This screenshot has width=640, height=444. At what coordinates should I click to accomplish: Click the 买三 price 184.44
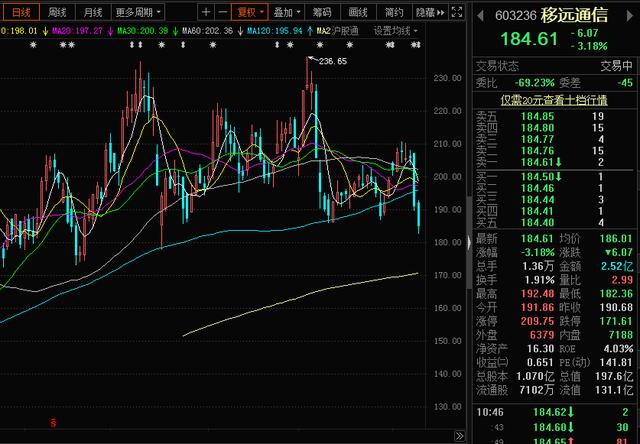click(538, 200)
